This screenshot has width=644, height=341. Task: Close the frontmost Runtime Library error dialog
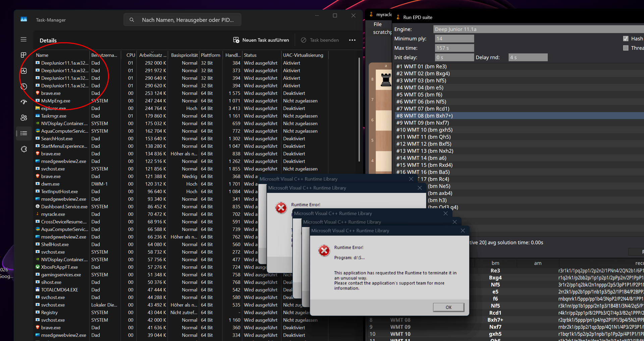coord(463,230)
